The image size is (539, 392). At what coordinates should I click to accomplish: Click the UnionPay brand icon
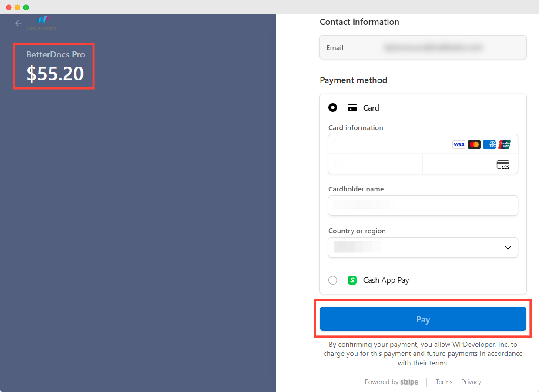[x=505, y=144]
